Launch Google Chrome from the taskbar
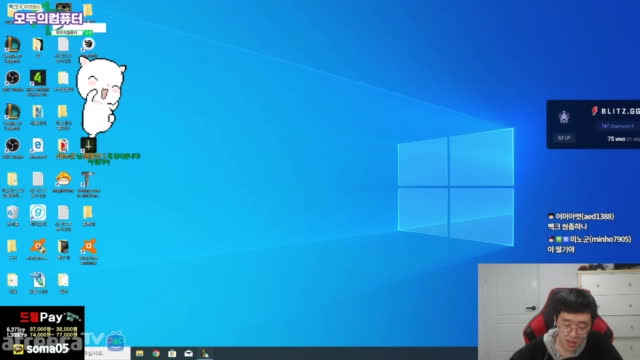The height and width of the screenshot is (360, 640). pyautogui.click(x=156, y=353)
